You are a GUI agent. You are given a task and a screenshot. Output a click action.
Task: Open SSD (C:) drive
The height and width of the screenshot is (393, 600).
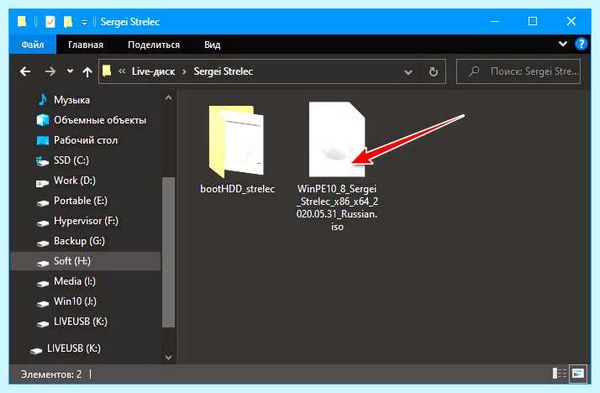point(71,160)
